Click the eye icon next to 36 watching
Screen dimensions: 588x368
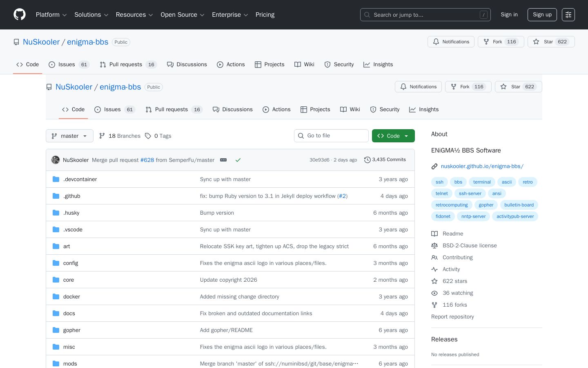point(434,293)
